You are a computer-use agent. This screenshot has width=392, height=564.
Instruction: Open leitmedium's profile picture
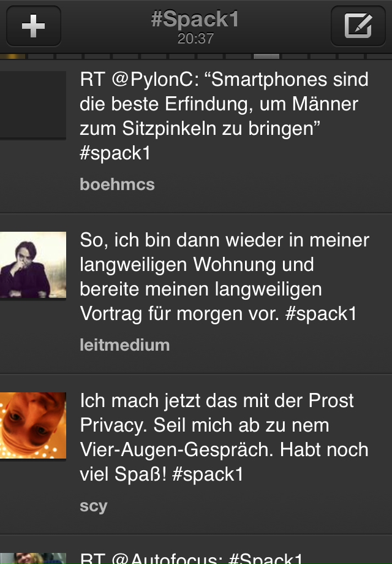click(x=33, y=265)
